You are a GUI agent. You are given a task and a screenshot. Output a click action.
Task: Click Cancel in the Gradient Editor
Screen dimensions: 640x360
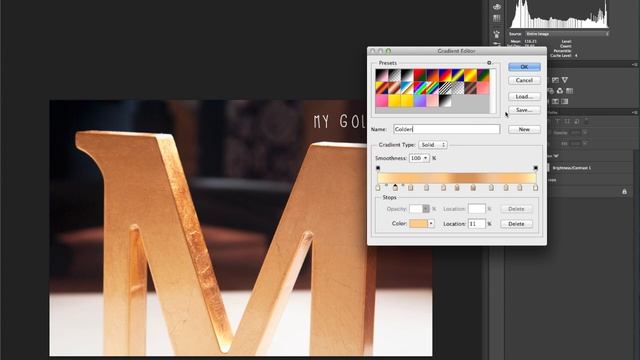click(x=524, y=80)
